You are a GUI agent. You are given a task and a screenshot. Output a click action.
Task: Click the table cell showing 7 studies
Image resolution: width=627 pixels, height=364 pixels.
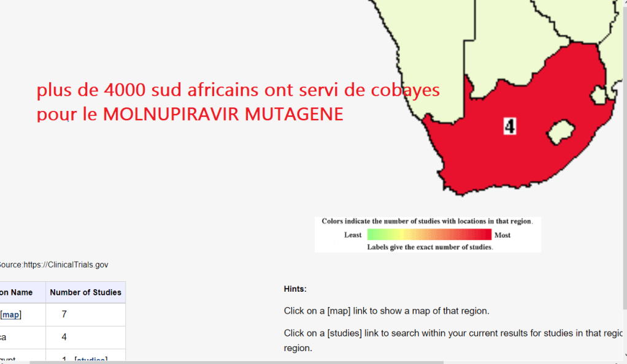64,314
